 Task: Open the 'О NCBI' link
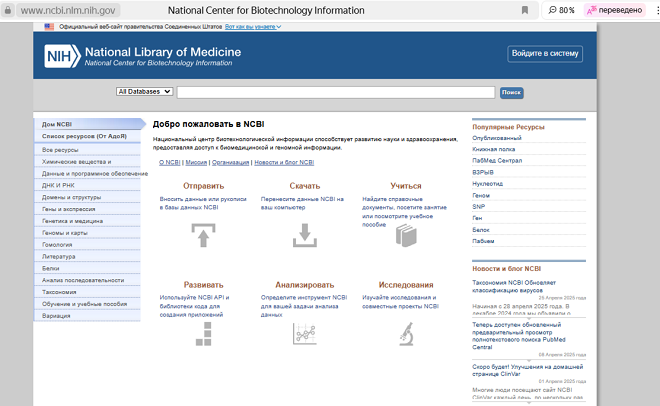pos(170,162)
